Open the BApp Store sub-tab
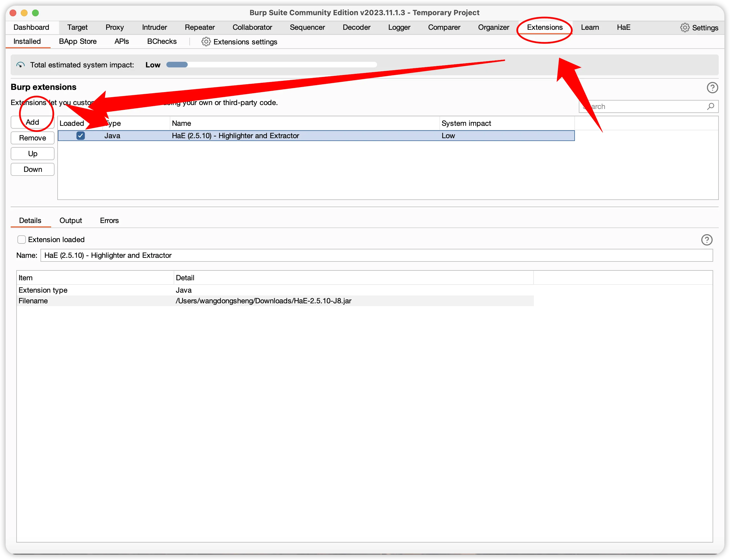This screenshot has width=730, height=560. pyautogui.click(x=78, y=41)
